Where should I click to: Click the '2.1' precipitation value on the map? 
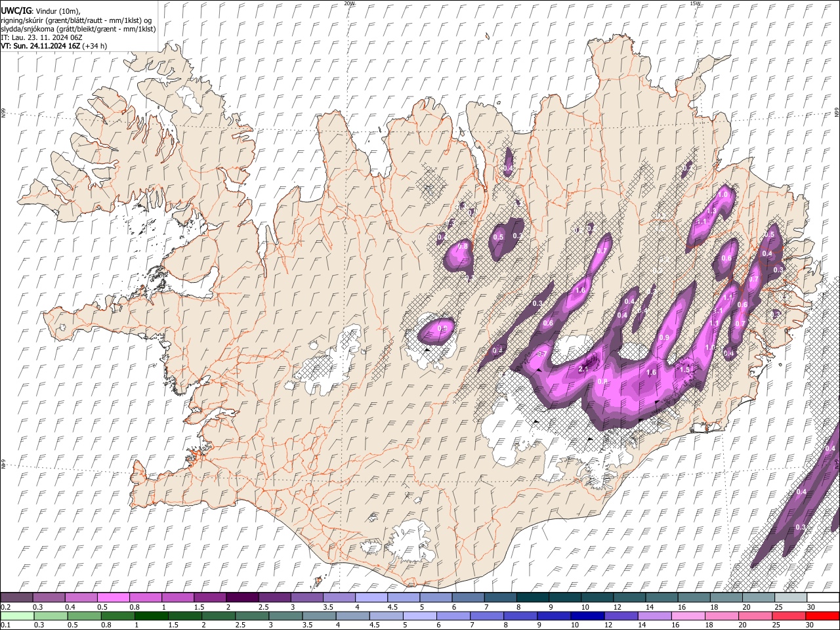click(583, 369)
